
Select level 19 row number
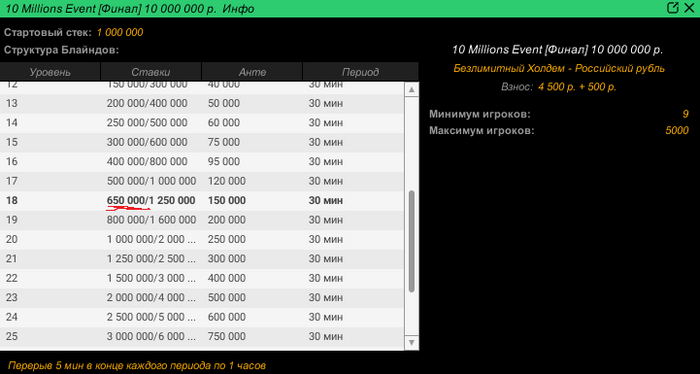[12, 220]
